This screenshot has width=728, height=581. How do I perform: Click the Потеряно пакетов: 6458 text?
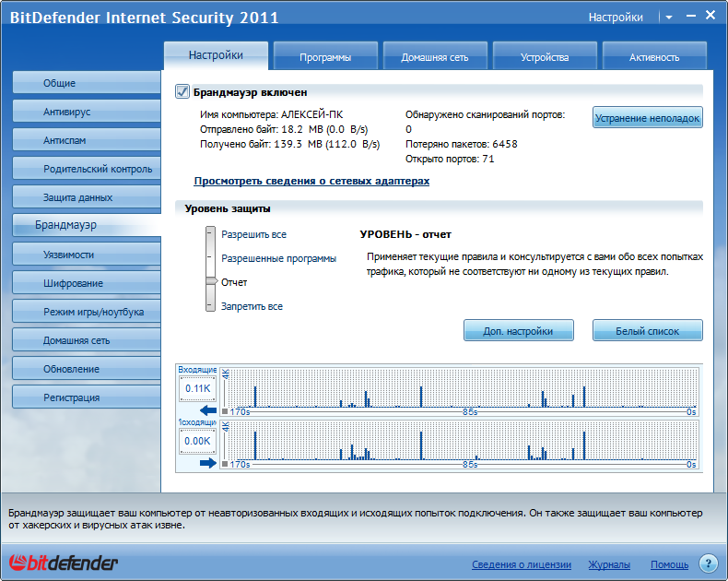(x=462, y=144)
